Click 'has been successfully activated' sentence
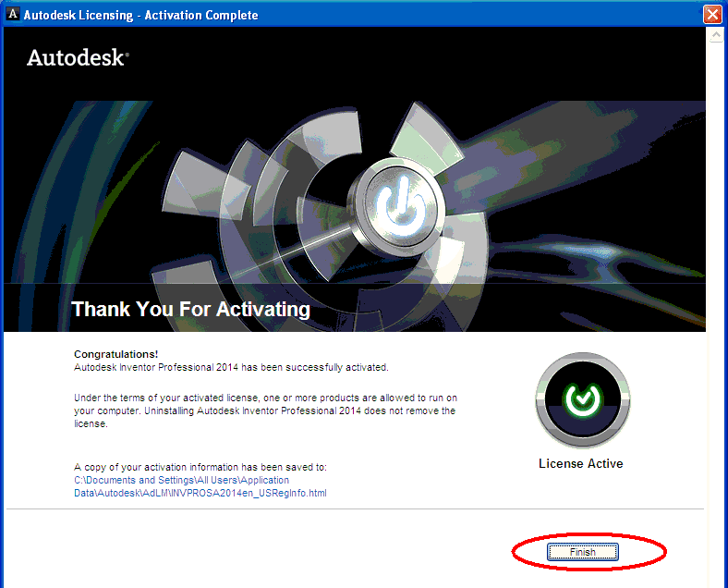728x588 pixels. pyautogui.click(x=231, y=367)
